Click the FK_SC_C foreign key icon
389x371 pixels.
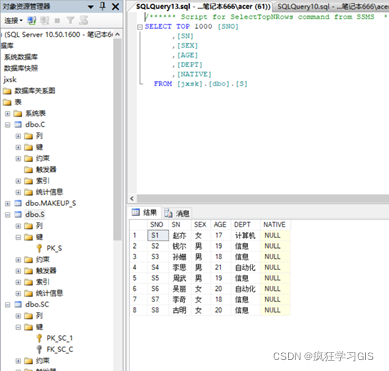pos(39,349)
